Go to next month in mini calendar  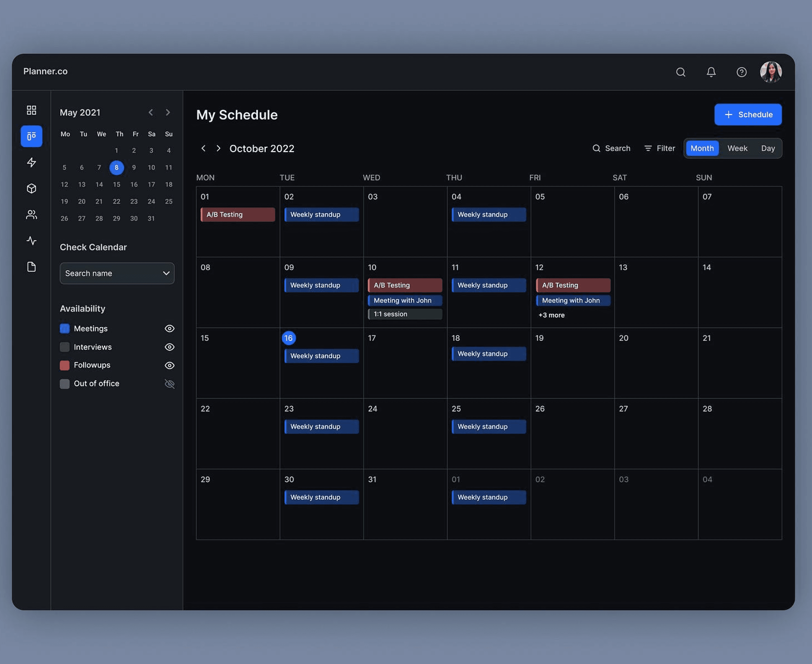(168, 112)
